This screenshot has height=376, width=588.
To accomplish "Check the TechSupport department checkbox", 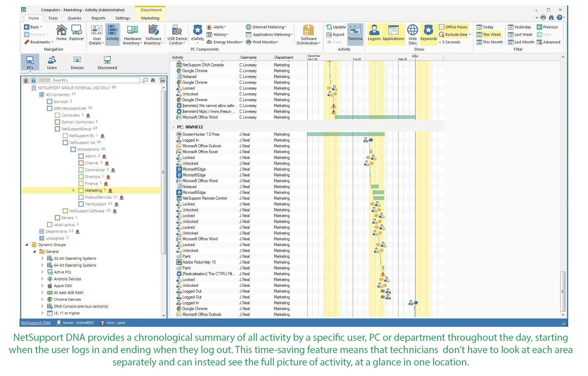I will pos(81,204).
